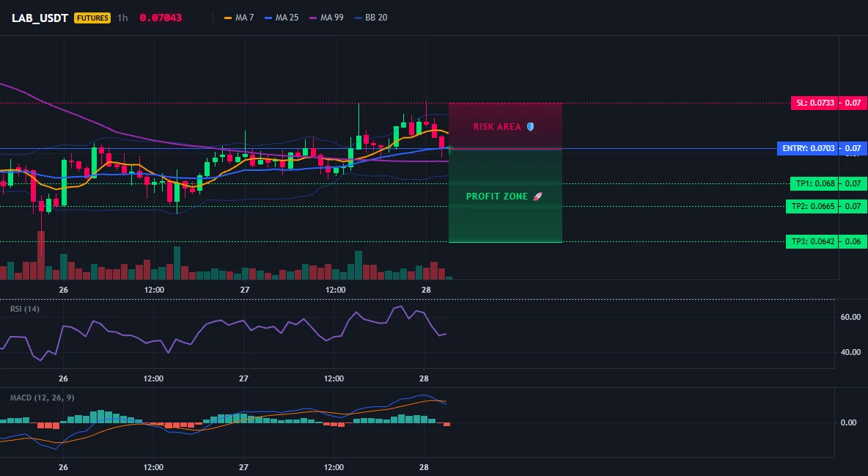This screenshot has height=476, width=868.
Task: Click date 27 on RSI panel time axis
Action: pyautogui.click(x=243, y=378)
